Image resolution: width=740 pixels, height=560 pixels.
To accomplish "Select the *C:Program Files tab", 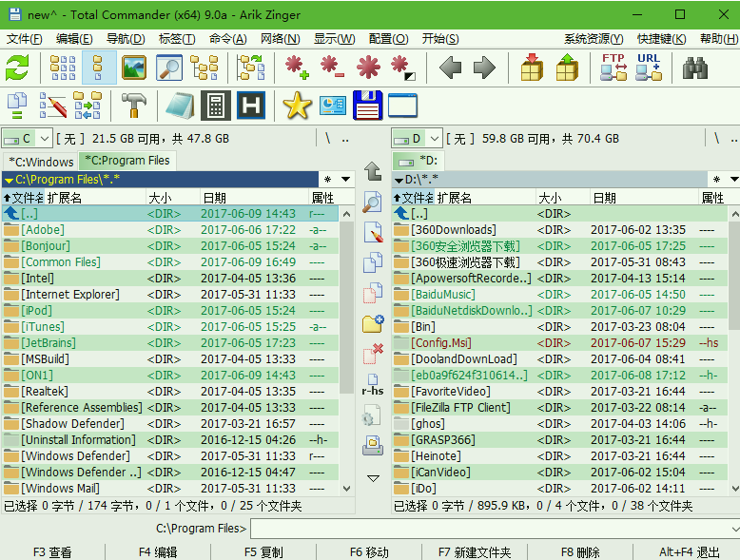I will (127, 161).
